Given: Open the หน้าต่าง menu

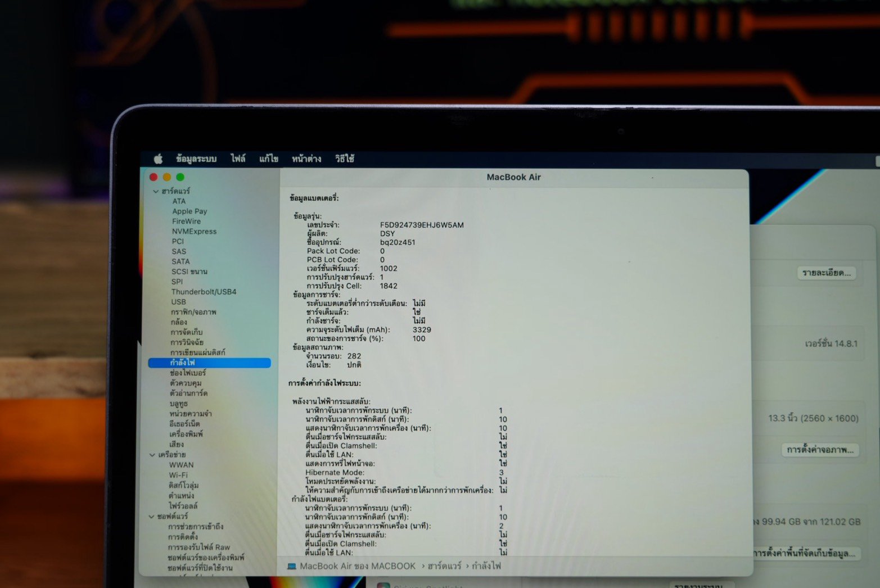Looking at the screenshot, I should (x=306, y=159).
